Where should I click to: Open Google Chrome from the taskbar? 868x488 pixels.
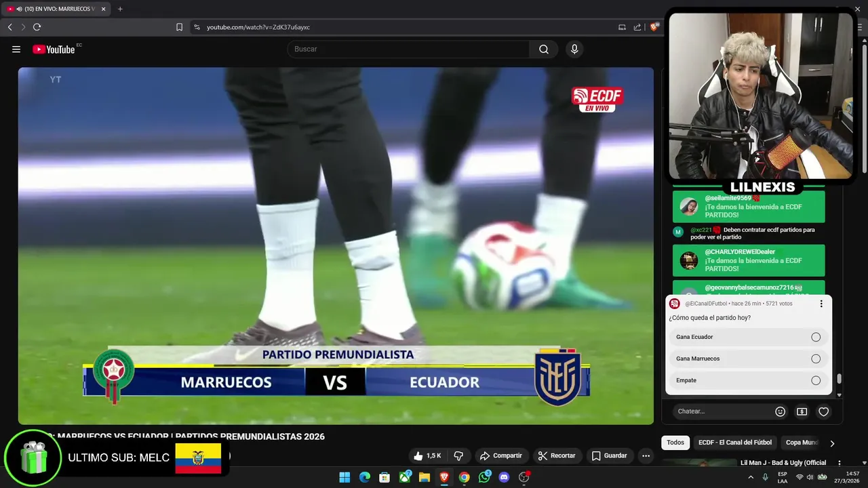pyautogui.click(x=464, y=477)
